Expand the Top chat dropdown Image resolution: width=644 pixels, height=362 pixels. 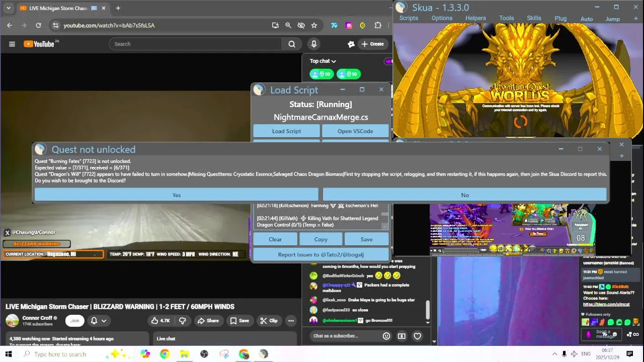pyautogui.click(x=323, y=61)
